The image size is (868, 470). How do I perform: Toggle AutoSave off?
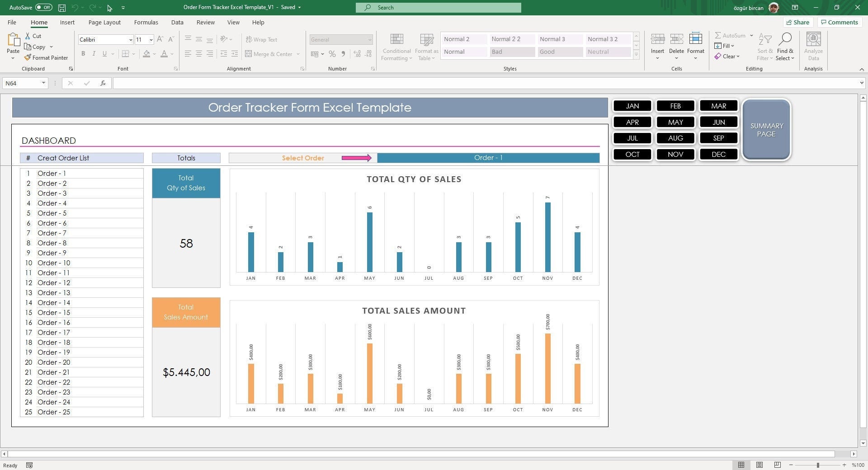(x=43, y=7)
